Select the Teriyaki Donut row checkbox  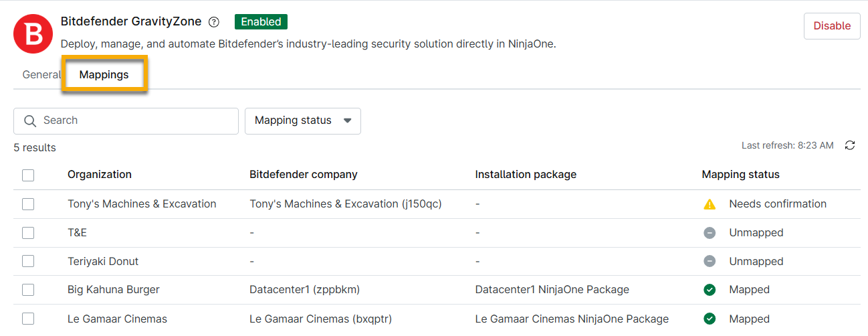pos(28,262)
